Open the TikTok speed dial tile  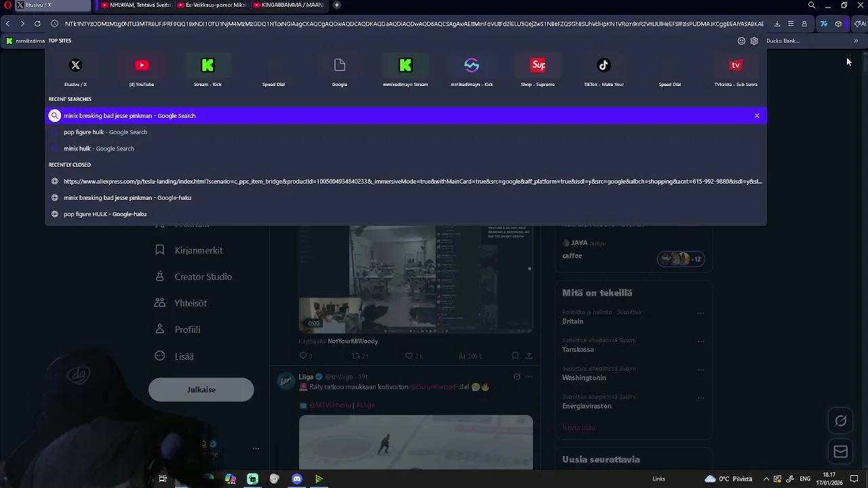click(x=604, y=71)
